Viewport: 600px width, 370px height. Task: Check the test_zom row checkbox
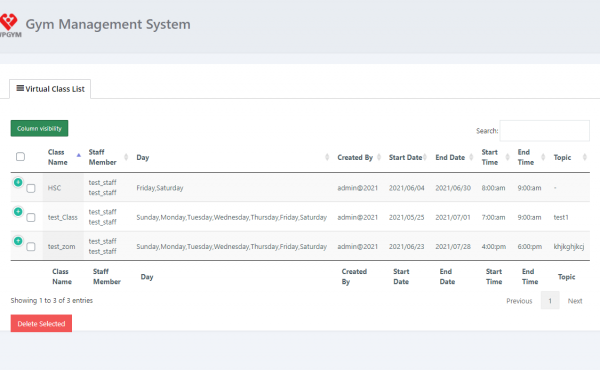(31, 247)
